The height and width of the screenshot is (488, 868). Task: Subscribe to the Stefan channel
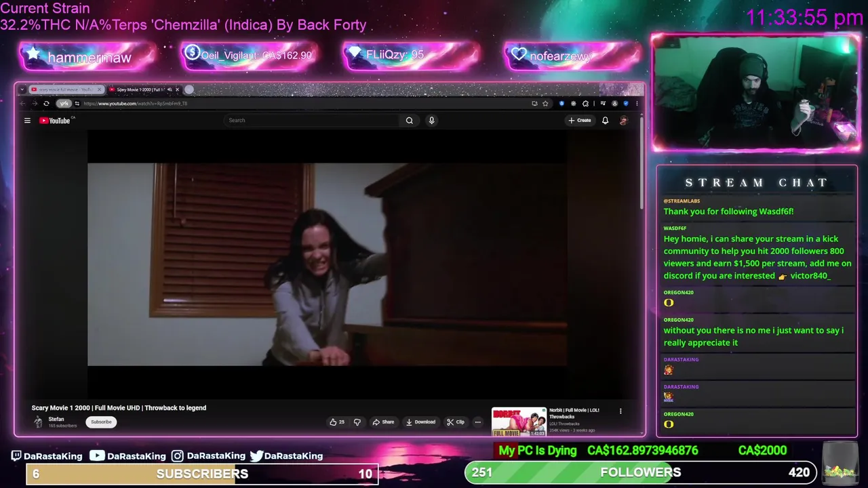(x=101, y=422)
